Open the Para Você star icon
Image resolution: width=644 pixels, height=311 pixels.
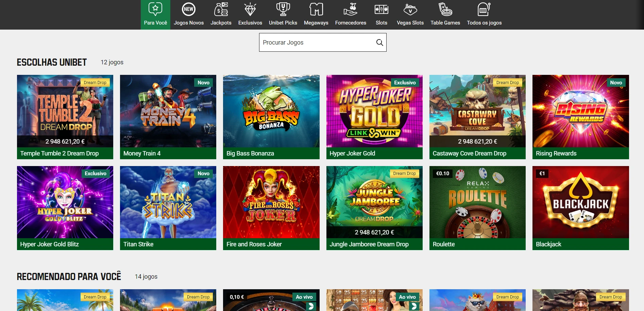155,9
